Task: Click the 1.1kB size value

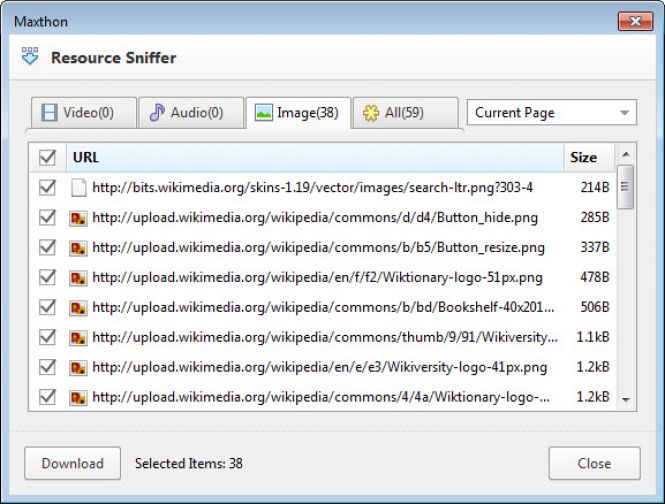Action: [593, 338]
